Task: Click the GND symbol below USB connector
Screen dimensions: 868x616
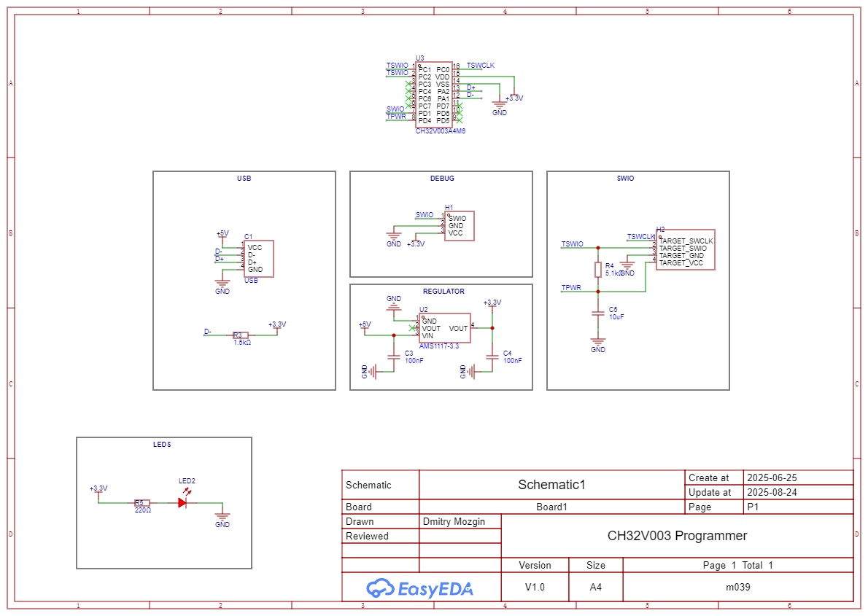Action: [x=222, y=286]
